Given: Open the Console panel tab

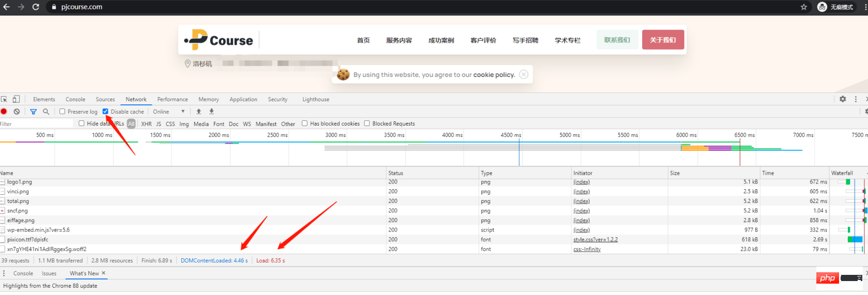Looking at the screenshot, I should coord(75,99).
